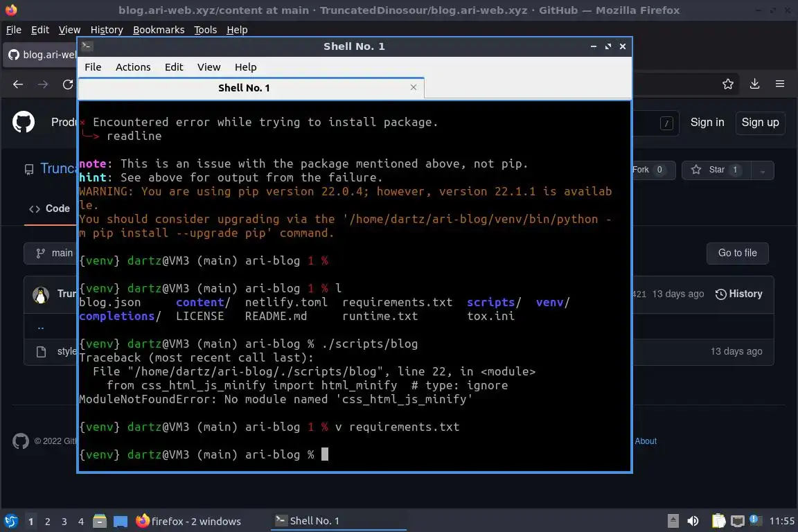Switch to virtual desktop 4
The image size is (798, 532).
[80, 522]
